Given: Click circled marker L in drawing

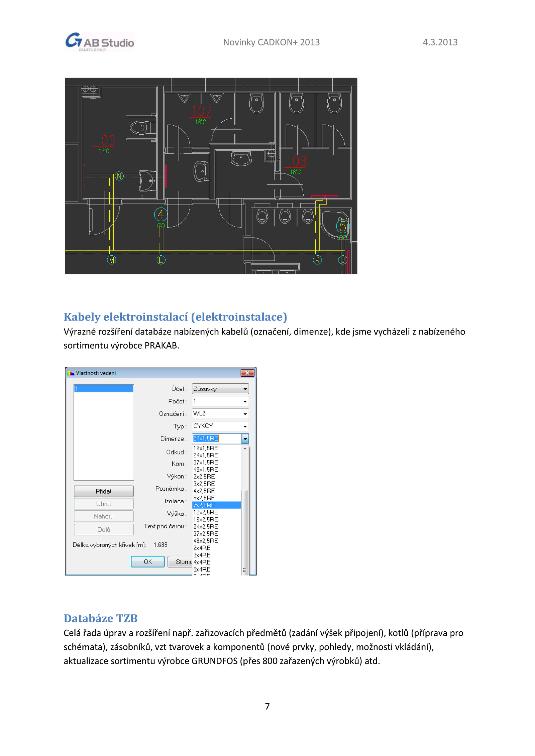Looking at the screenshot, I should 161,260.
